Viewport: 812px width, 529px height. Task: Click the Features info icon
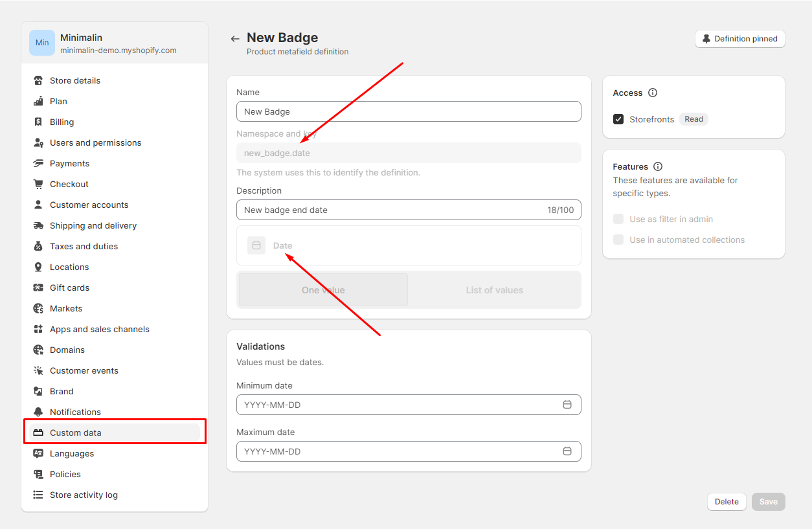pos(658,166)
